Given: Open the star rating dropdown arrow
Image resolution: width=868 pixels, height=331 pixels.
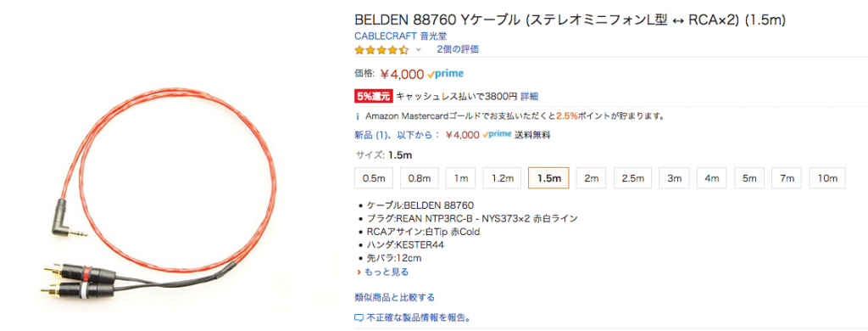Looking at the screenshot, I should [419, 49].
